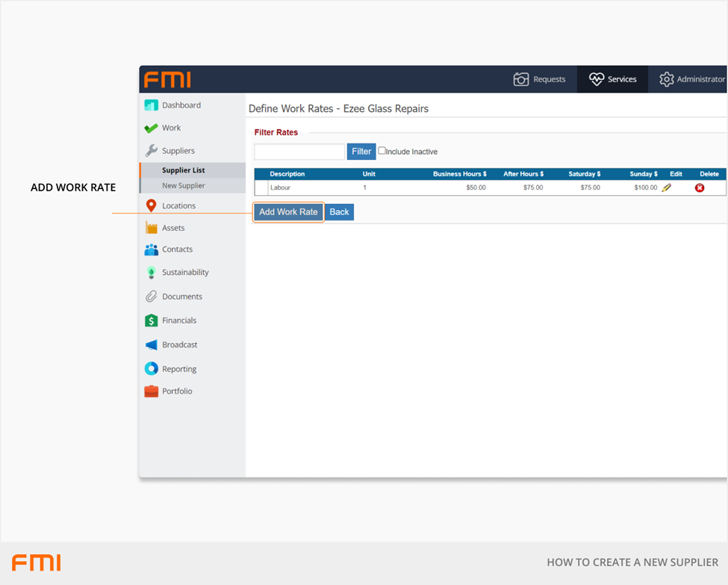
Task: Click the Assets icon in sidebar
Action: [x=151, y=228]
